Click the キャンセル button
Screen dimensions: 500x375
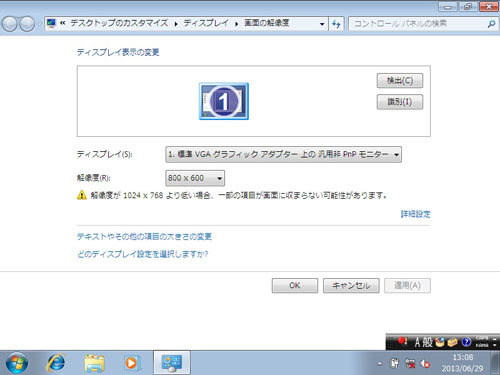click(351, 286)
